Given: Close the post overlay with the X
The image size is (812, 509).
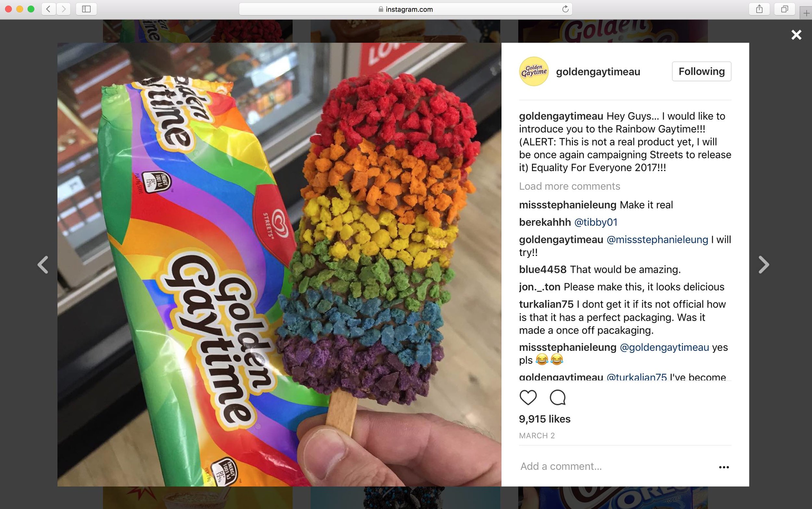Looking at the screenshot, I should [x=796, y=35].
